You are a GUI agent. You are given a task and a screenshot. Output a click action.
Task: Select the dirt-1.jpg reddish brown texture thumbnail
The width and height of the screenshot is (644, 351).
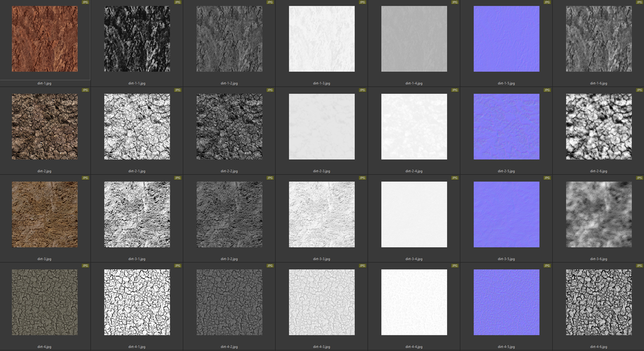click(45, 39)
